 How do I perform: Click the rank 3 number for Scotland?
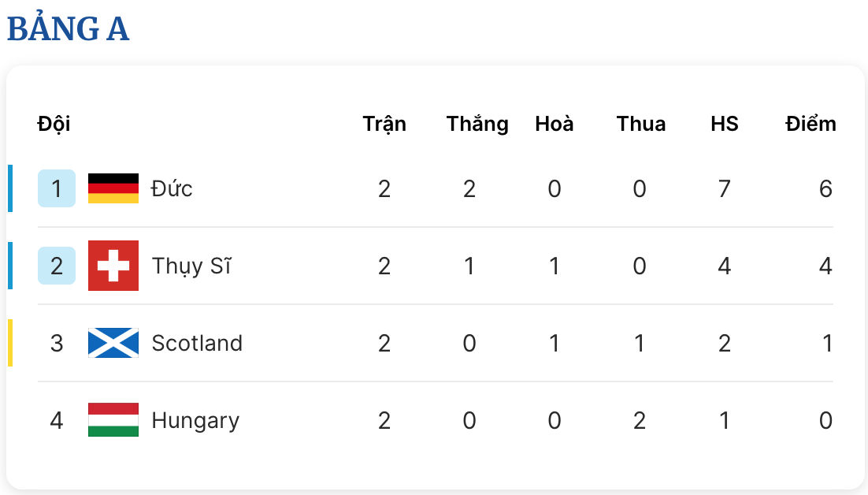pyautogui.click(x=57, y=344)
